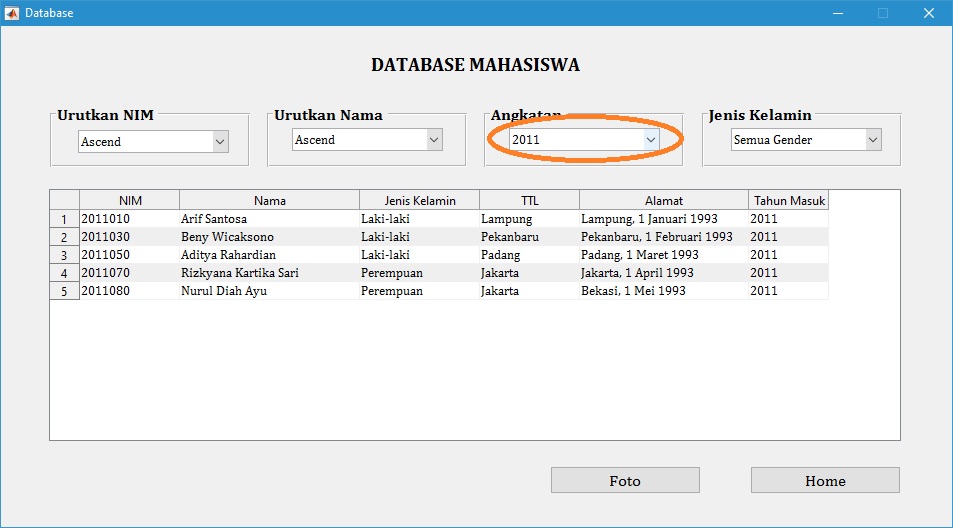Click the MATLAB icon in title bar
953x528 pixels.
click(12, 13)
